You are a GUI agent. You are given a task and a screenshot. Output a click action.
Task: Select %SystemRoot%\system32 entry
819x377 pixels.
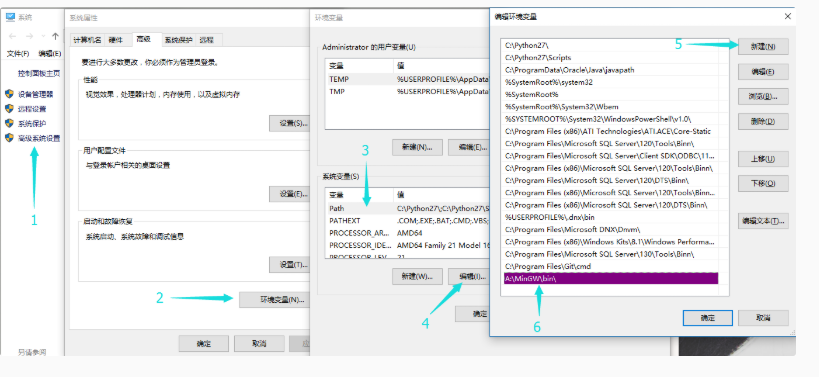[611, 82]
